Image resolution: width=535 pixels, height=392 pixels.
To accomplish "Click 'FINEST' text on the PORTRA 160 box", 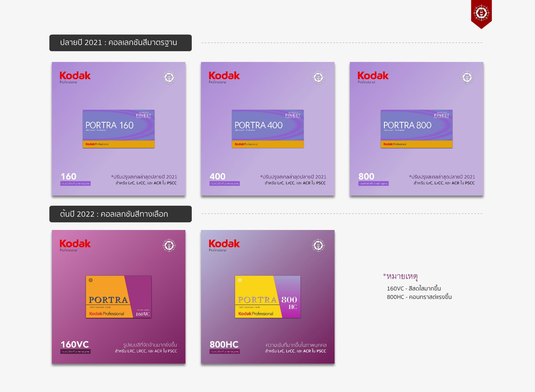I will (144, 115).
